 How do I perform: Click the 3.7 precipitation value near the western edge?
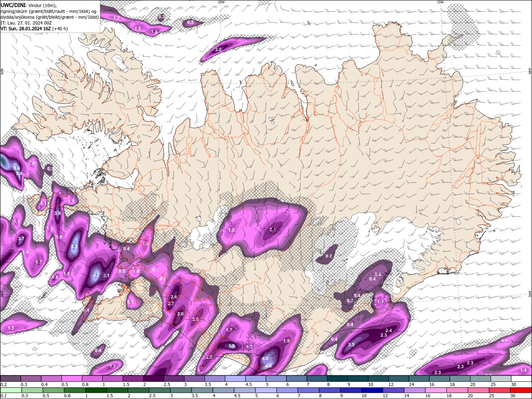pos(22,239)
